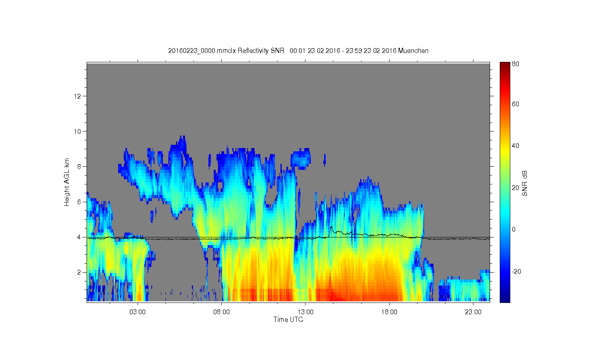607x364 pixels.
Task: Click the height tick label 8
Action: point(80,167)
